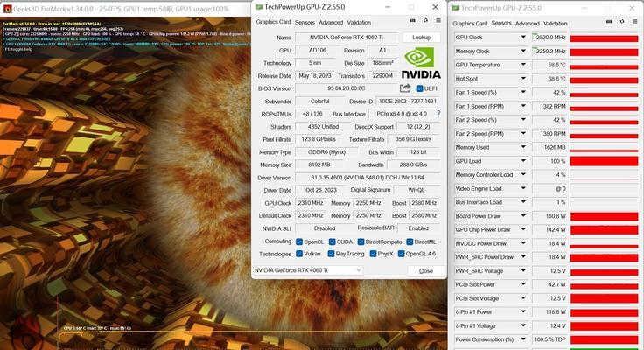Click the refresh icon in the Sensors GPU-Z window
644x350 pixels.
pyautogui.click(x=622, y=22)
